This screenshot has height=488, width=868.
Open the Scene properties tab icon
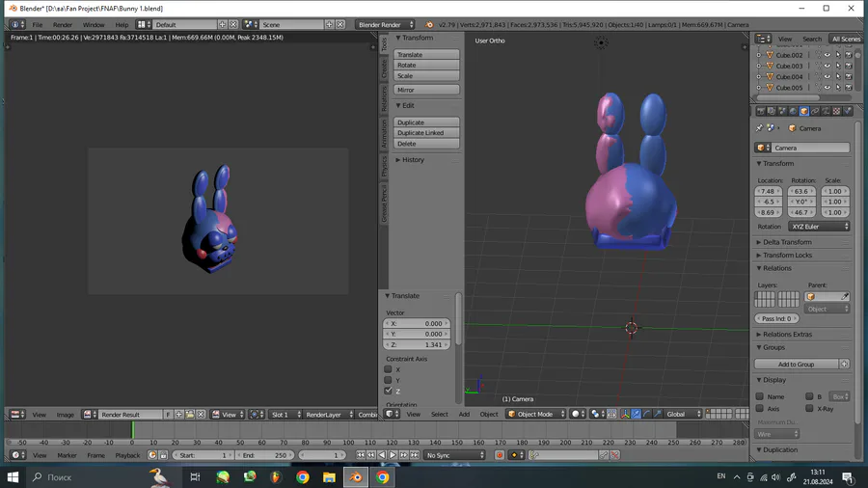point(782,111)
